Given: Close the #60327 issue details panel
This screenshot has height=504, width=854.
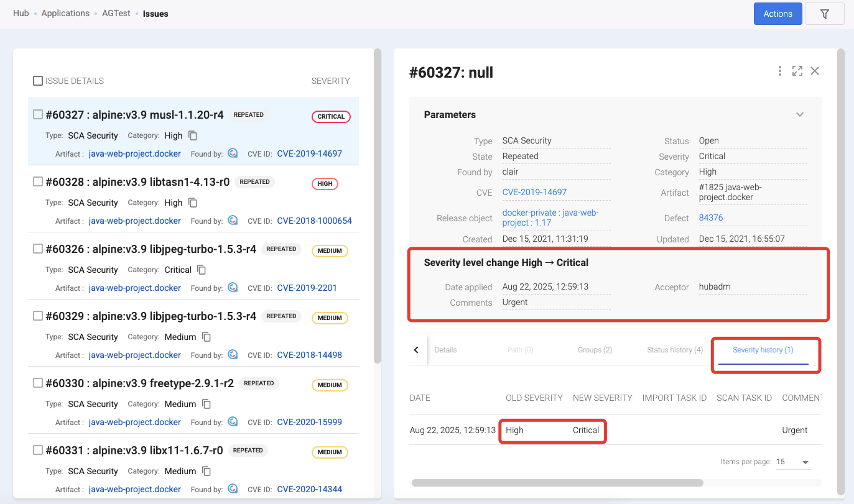Looking at the screenshot, I should 815,71.
